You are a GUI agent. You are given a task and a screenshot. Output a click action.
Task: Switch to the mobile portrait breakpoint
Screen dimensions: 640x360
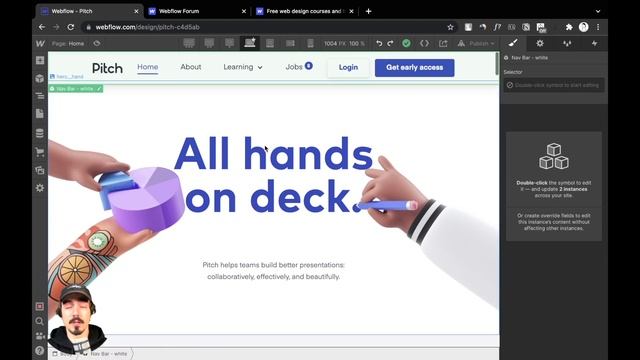(310, 43)
